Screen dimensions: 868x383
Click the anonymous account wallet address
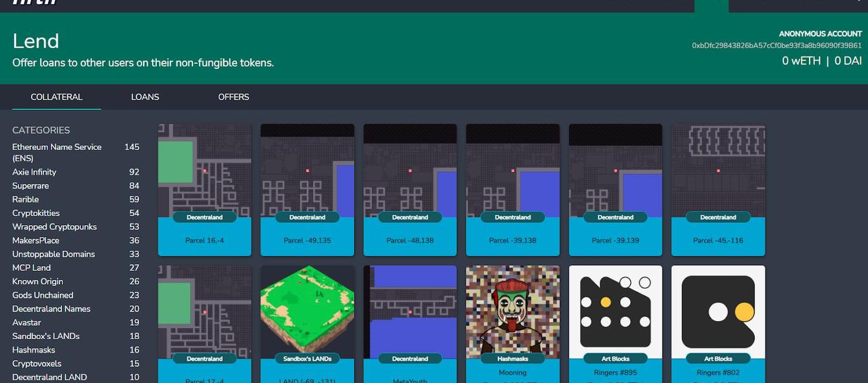click(776, 46)
